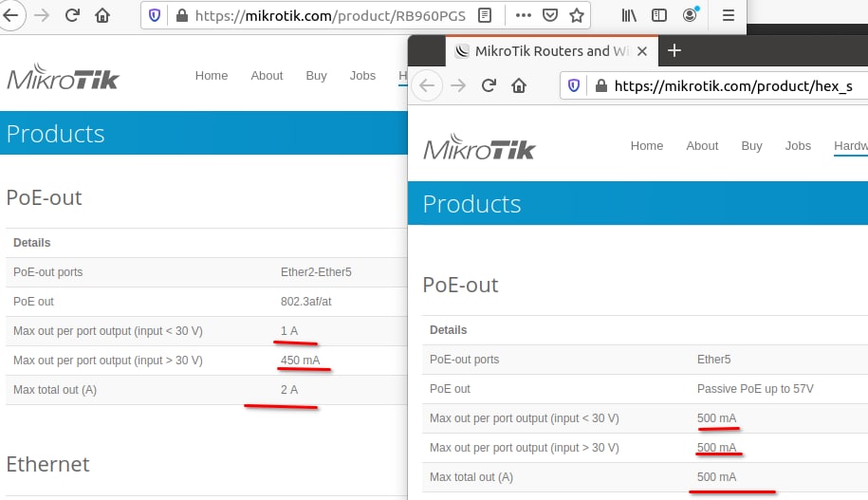Select '500 mA' value for input > 30 V
868x500 pixels.
pyautogui.click(x=716, y=448)
